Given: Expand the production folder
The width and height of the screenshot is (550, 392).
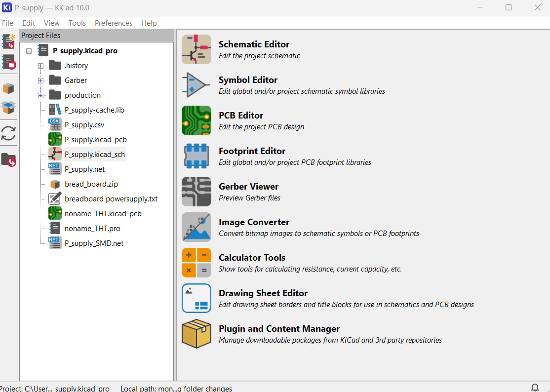Looking at the screenshot, I should pos(40,95).
